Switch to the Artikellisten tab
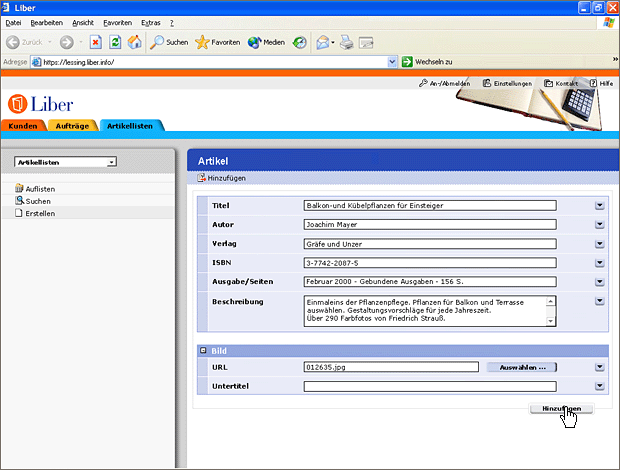 pos(130,126)
